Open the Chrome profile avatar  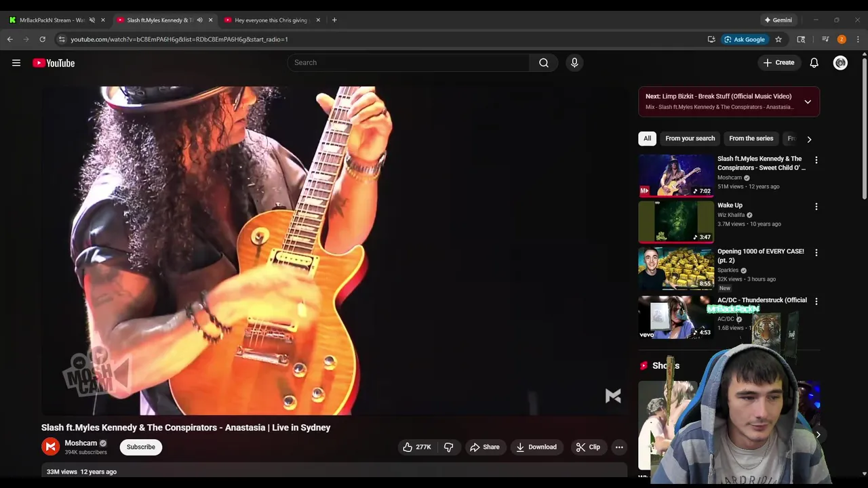pyautogui.click(x=842, y=39)
